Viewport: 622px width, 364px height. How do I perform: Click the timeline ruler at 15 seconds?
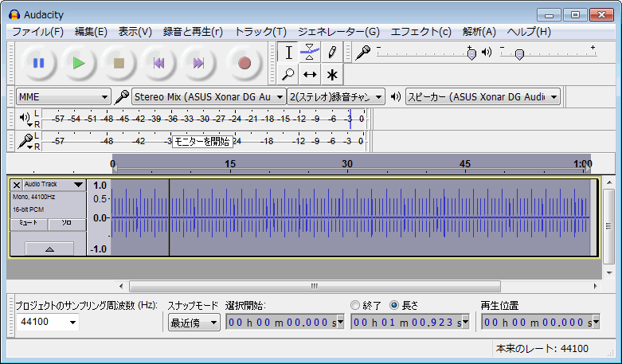(x=229, y=164)
